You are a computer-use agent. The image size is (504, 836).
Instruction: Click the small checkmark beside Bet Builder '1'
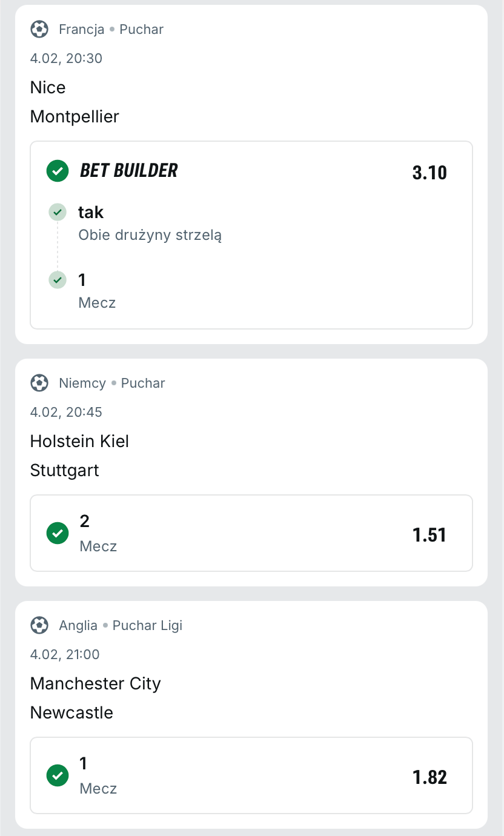coord(58,280)
